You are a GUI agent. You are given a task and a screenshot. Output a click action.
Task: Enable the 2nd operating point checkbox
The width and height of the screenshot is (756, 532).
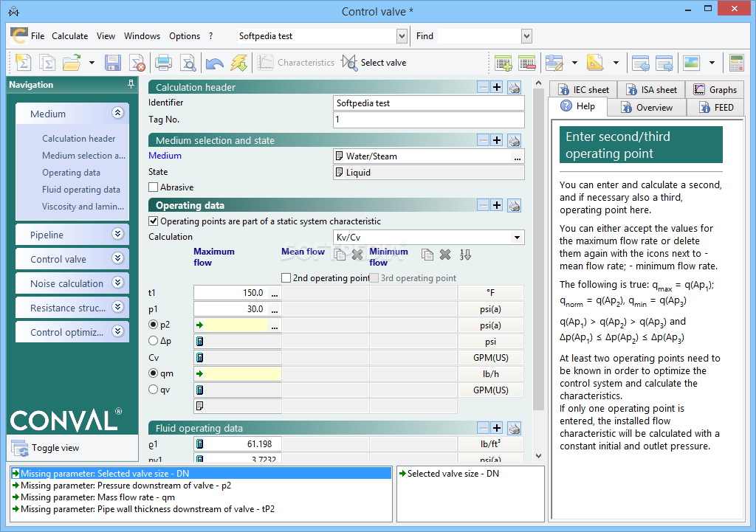tap(286, 278)
